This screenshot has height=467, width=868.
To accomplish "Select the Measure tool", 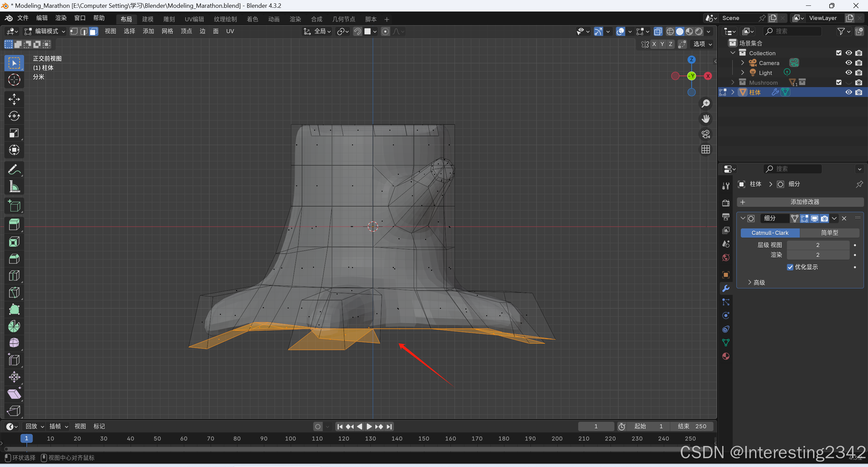I will [x=14, y=186].
